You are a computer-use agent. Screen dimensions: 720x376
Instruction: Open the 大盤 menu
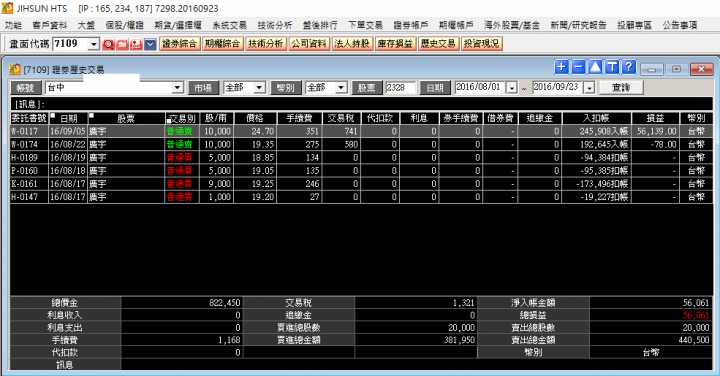pyautogui.click(x=86, y=25)
